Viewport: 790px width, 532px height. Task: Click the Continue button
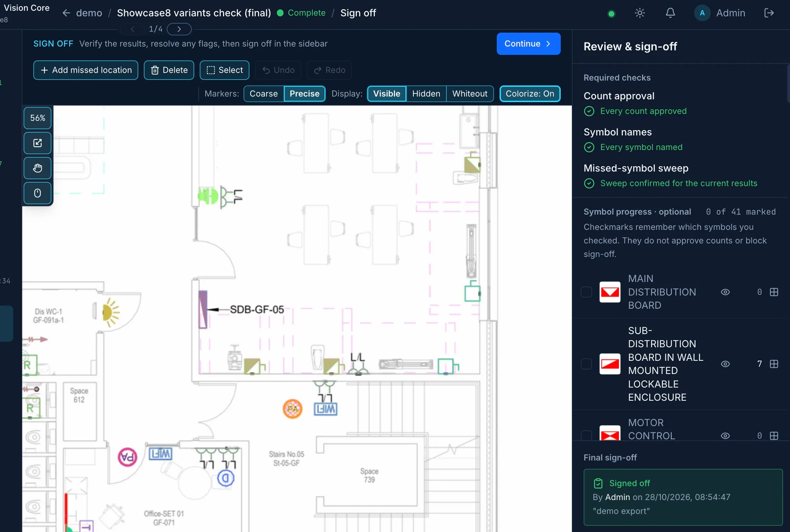528,44
